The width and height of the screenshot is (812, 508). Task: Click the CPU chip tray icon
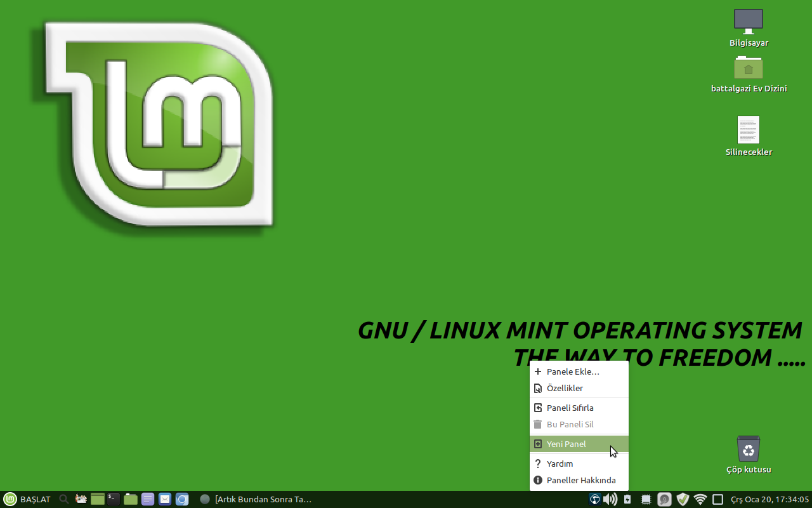[x=646, y=499]
